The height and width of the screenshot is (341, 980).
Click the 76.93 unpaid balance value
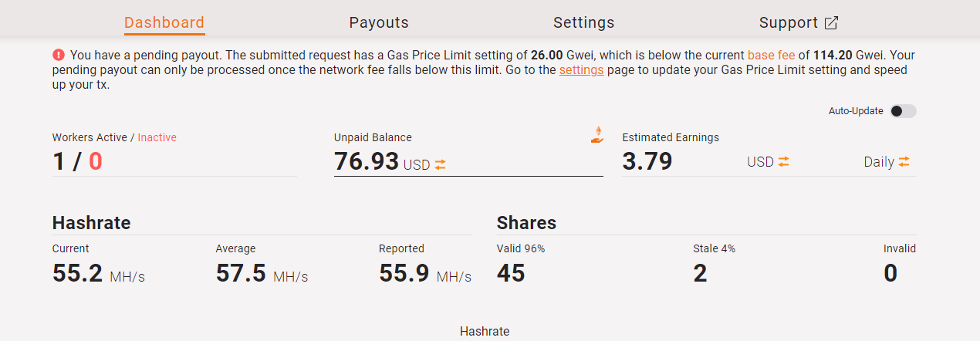click(x=367, y=161)
